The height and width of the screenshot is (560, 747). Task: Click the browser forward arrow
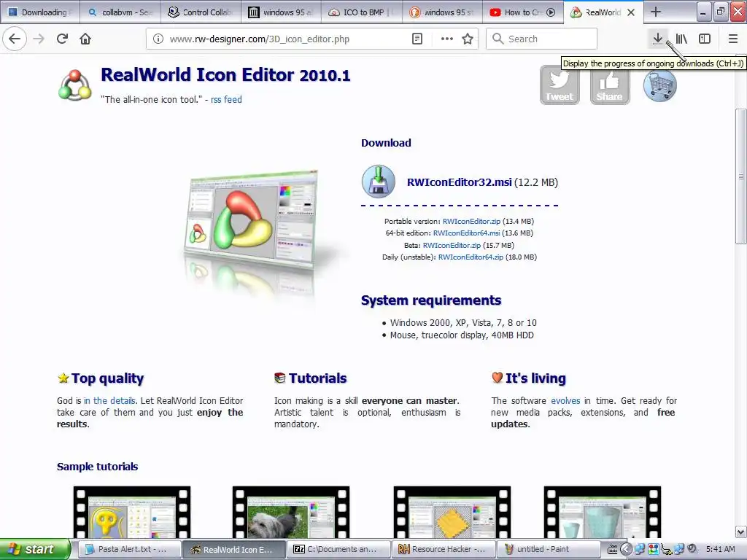39,39
